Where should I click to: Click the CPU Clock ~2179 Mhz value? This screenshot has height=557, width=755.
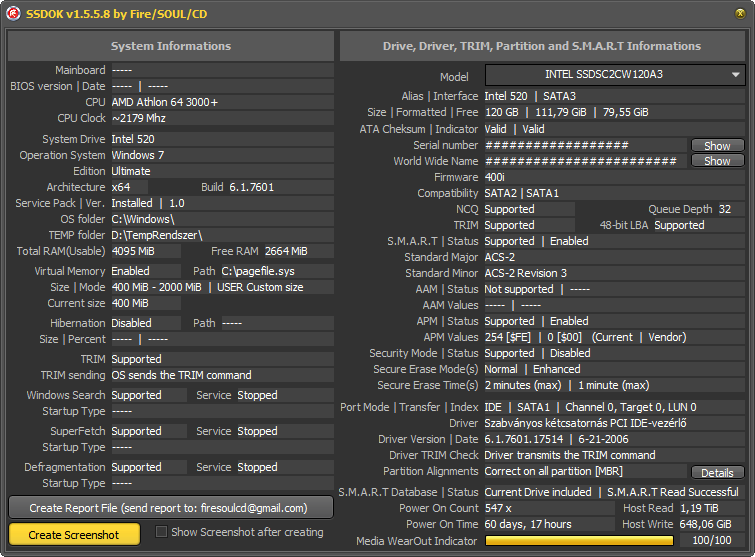tap(139, 118)
